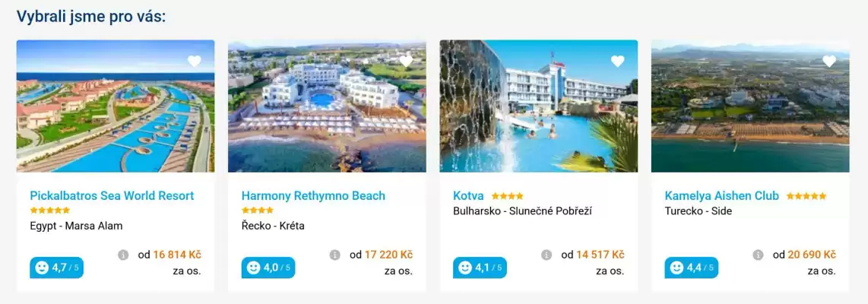Viewport: 868px width, 304px height.
Task: Open Kamelya Aishen Club title link
Action: [722, 196]
